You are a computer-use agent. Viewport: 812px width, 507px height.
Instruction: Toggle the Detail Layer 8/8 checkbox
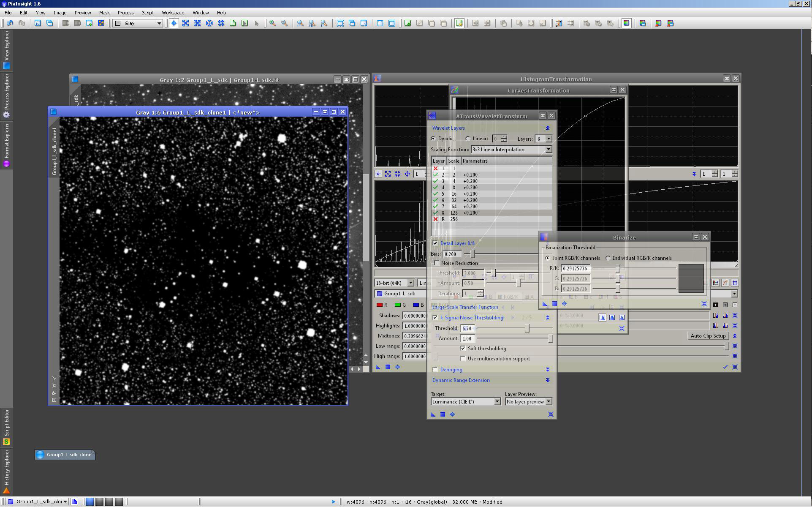(435, 243)
